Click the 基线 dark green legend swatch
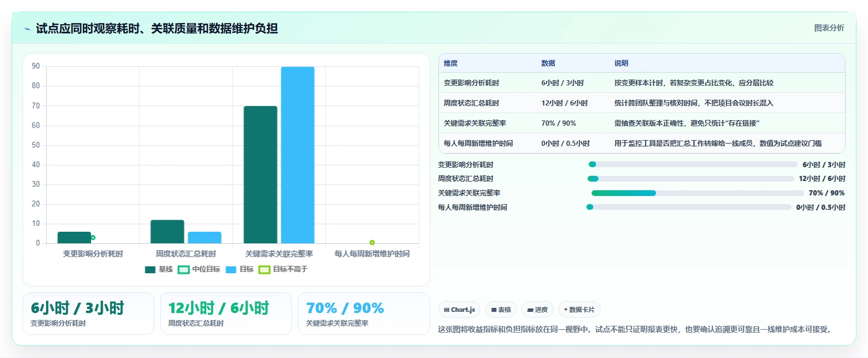Image resolution: width=868 pixels, height=358 pixels. coord(150,269)
